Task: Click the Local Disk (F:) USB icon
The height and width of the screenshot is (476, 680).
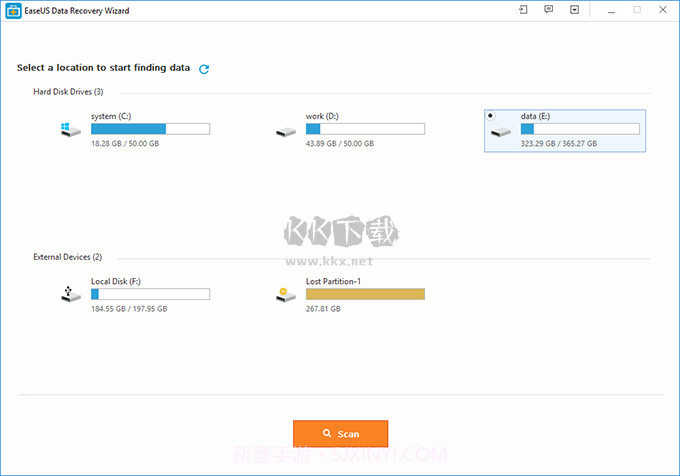Action: click(70, 295)
